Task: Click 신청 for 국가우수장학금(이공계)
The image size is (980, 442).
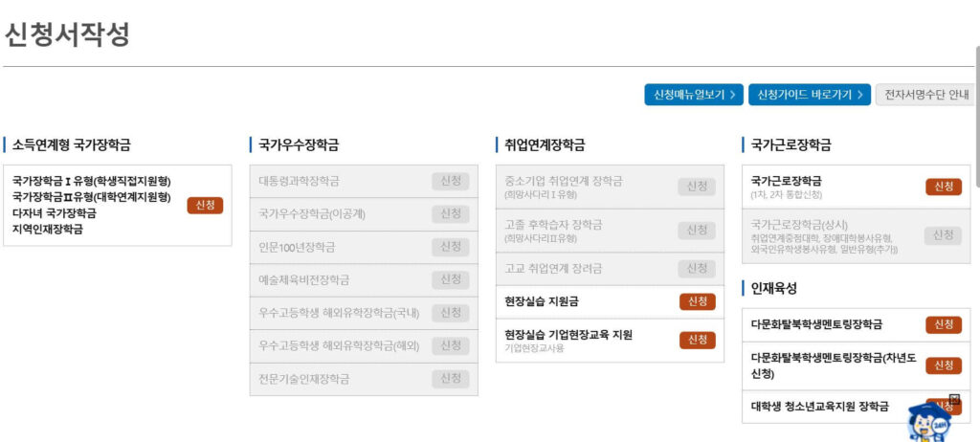Action: click(x=450, y=213)
